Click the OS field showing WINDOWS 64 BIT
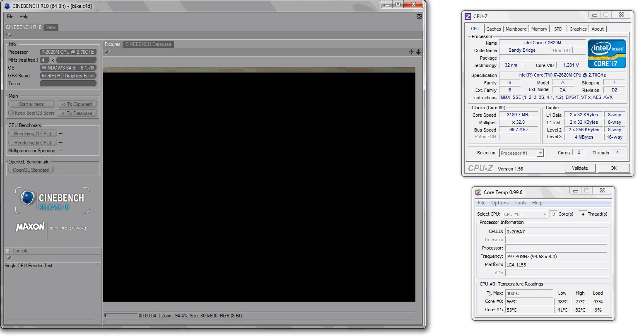644x336 pixels. coord(68,68)
